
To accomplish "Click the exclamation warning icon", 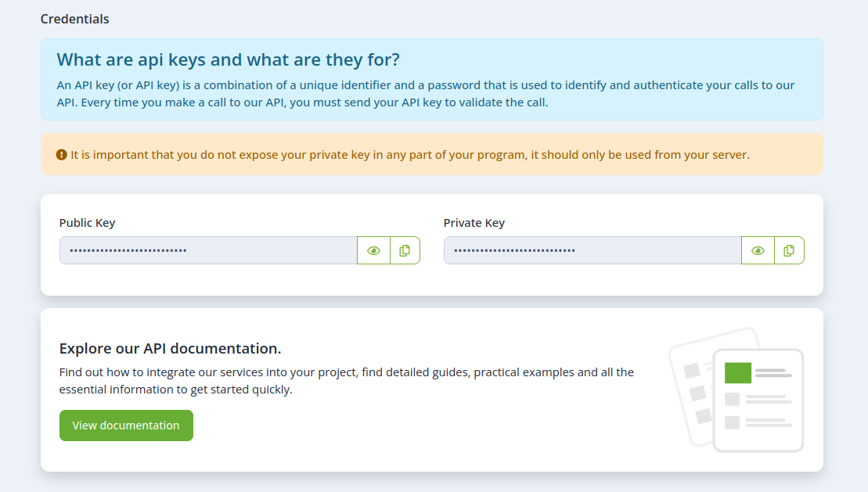I will coord(62,155).
